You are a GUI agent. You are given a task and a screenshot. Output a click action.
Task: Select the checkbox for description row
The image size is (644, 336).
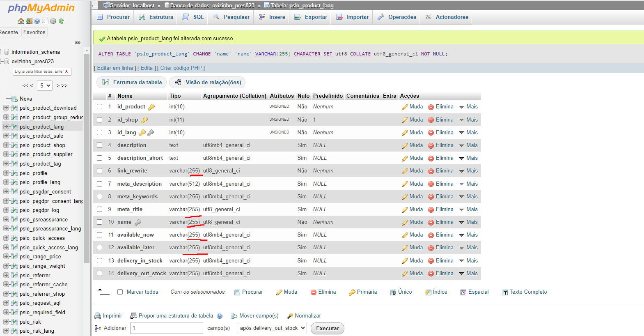click(x=99, y=145)
